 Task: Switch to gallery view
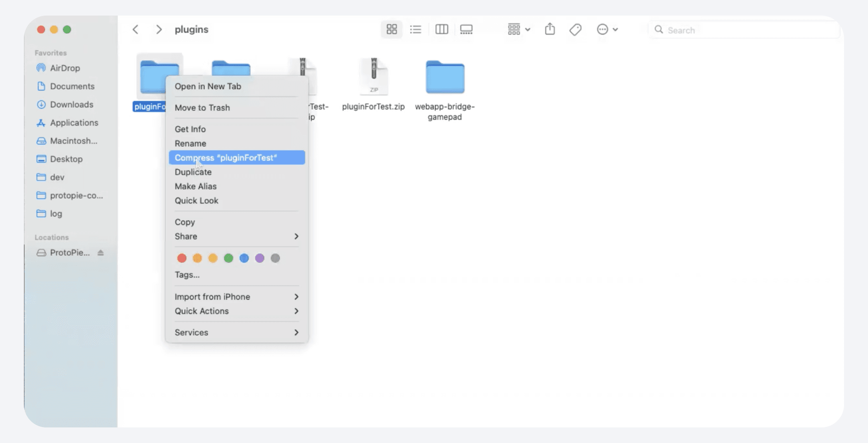[466, 29]
